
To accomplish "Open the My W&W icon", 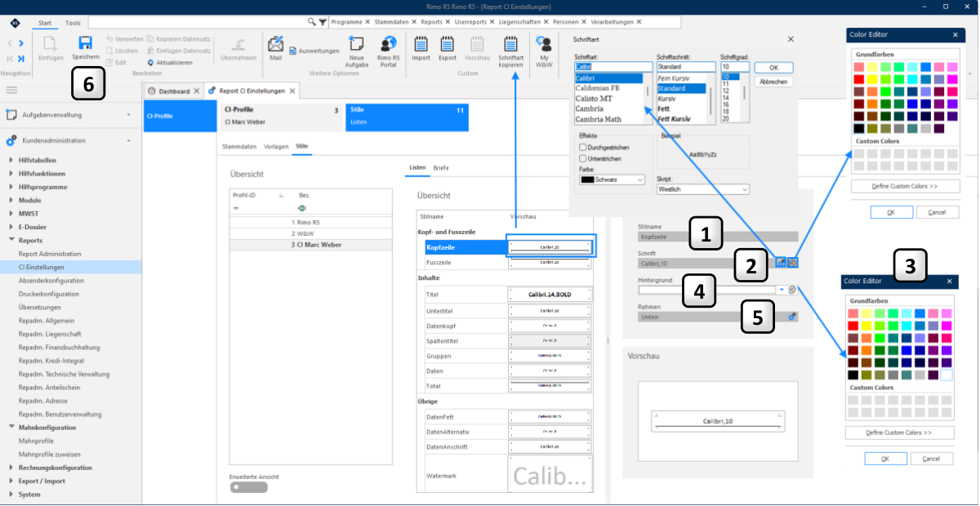I will click(543, 42).
